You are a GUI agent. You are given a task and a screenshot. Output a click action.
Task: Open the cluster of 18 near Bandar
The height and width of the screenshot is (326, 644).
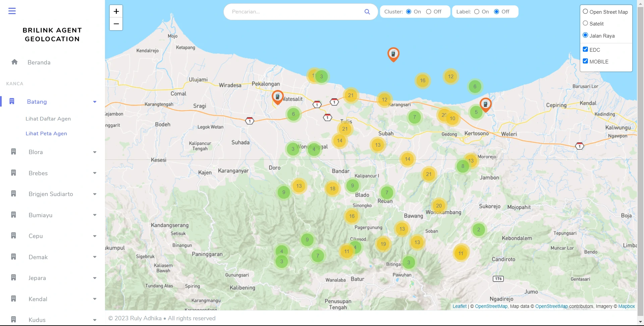[x=332, y=188]
